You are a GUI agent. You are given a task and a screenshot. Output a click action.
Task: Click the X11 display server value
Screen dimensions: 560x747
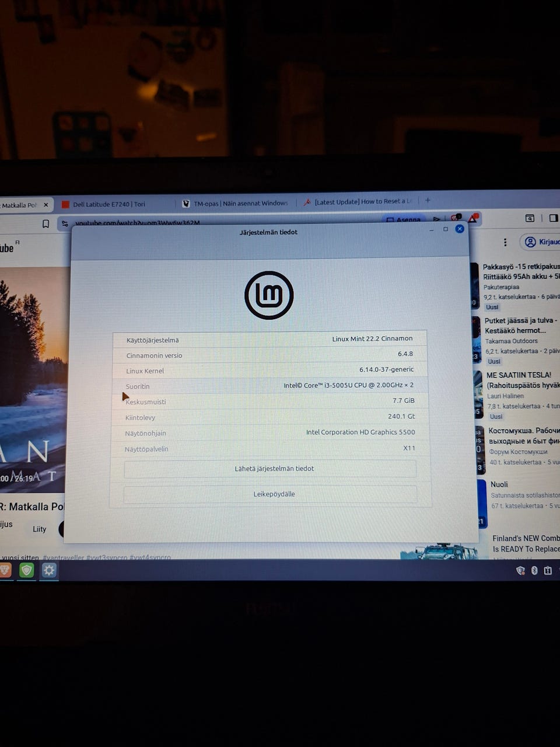click(x=409, y=448)
